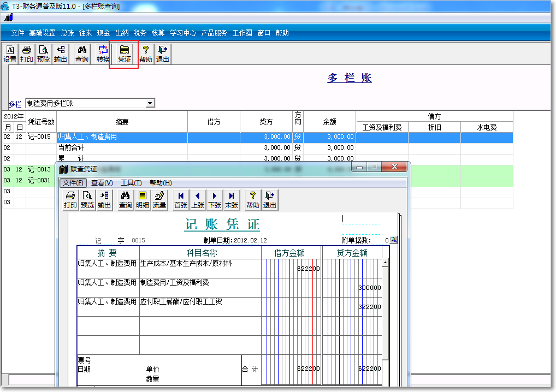Click magnifier icon next to 附单据数
Viewport: 556px width, 392px height.
(x=394, y=240)
